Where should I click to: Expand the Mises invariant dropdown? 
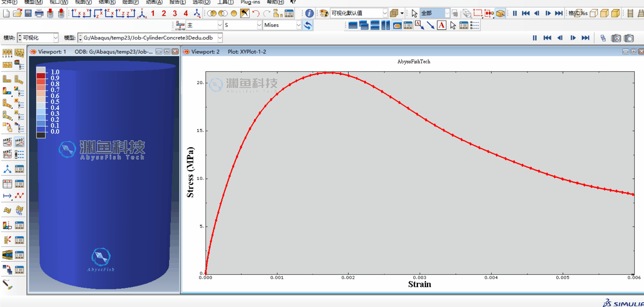tap(298, 25)
